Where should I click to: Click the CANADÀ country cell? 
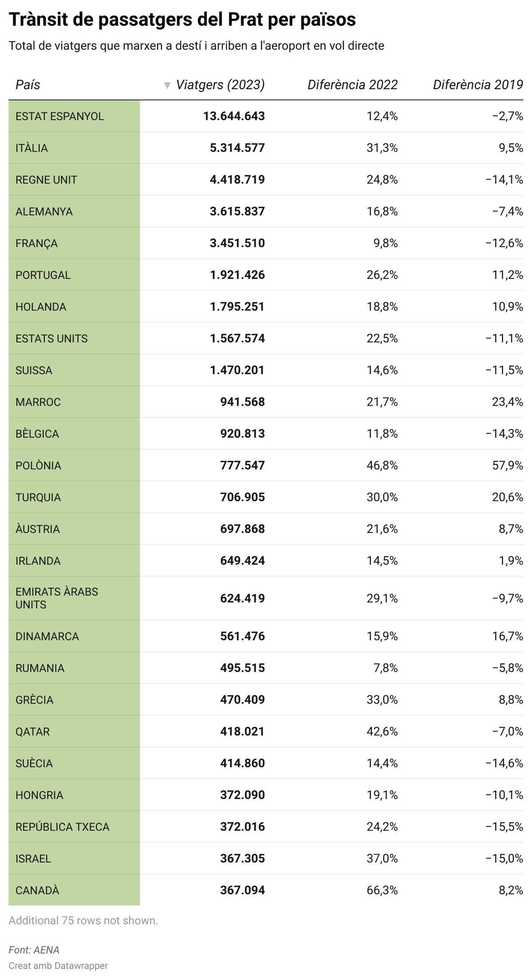pos(37,890)
